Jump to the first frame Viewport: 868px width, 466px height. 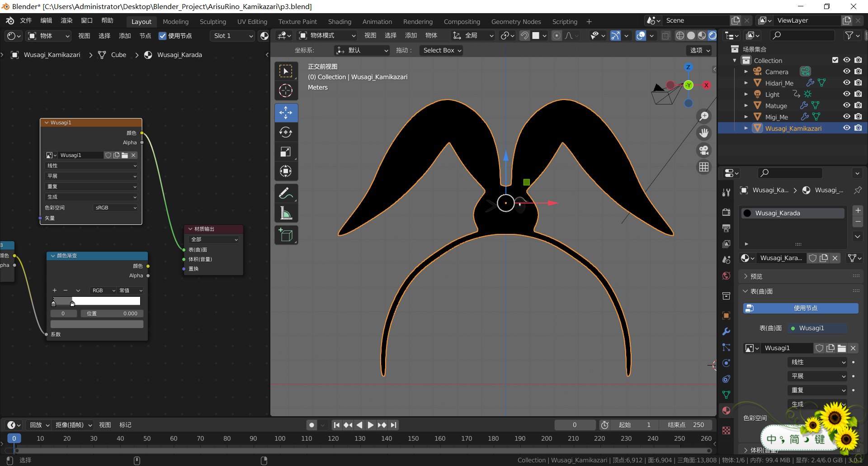[336, 425]
